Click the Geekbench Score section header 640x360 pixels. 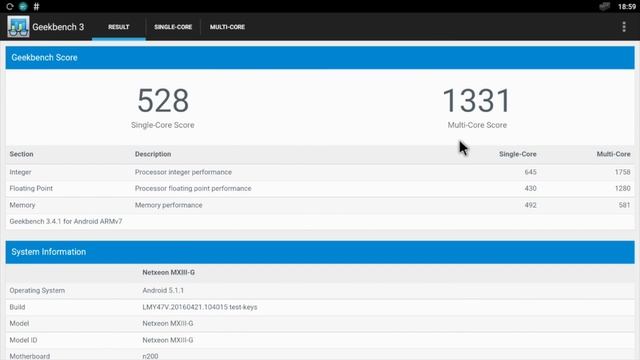coord(320,58)
